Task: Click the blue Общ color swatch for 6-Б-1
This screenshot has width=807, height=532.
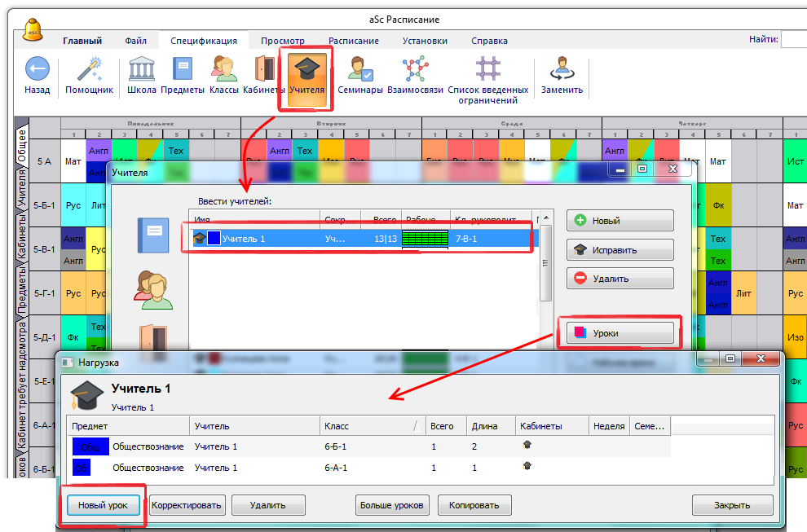Action: 89,446
